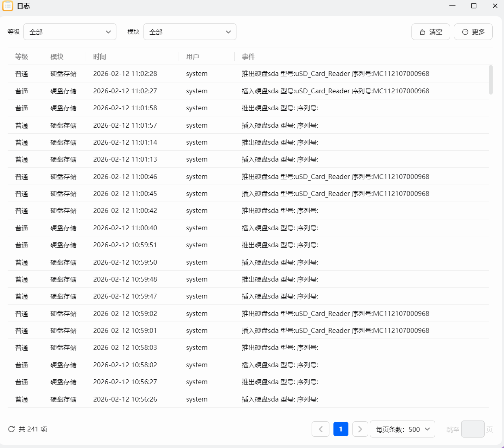Click event text of the 10:59:01 row
The image size is (504, 448).
coord(335,330)
